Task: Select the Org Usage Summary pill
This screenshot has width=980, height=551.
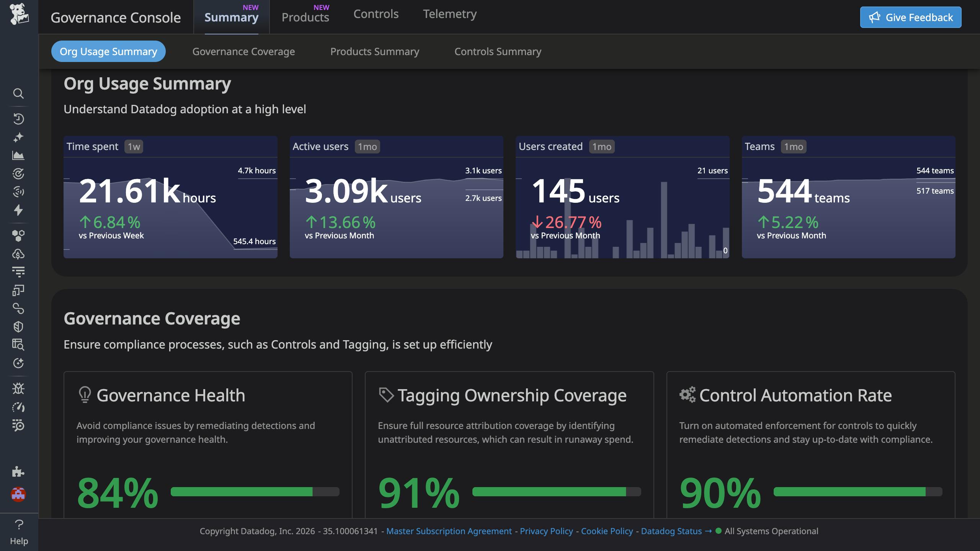Action: click(108, 51)
